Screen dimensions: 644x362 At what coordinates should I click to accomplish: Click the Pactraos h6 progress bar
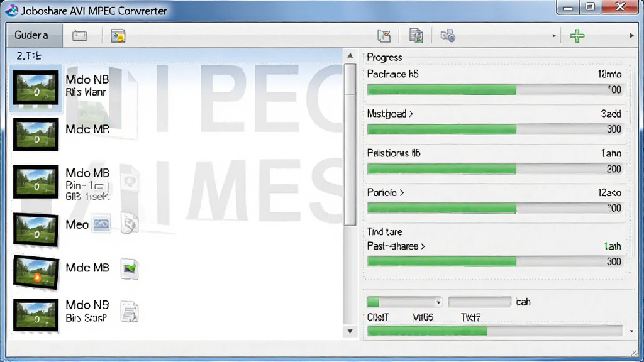click(495, 90)
